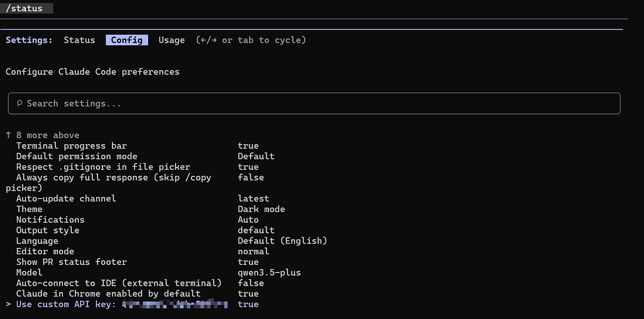Click the 'false' value of Auto-connect to IDE
The width and height of the screenshot is (644, 319).
pyautogui.click(x=251, y=283)
